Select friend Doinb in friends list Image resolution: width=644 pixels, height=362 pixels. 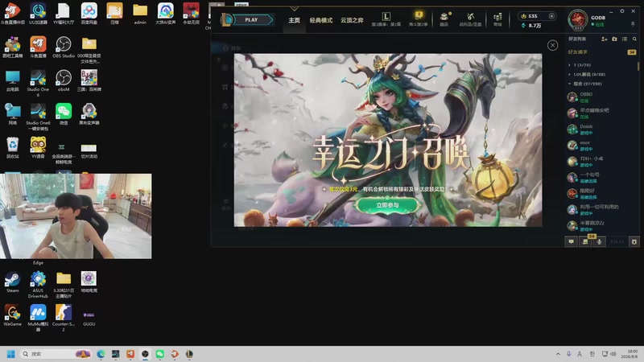[x=601, y=130]
